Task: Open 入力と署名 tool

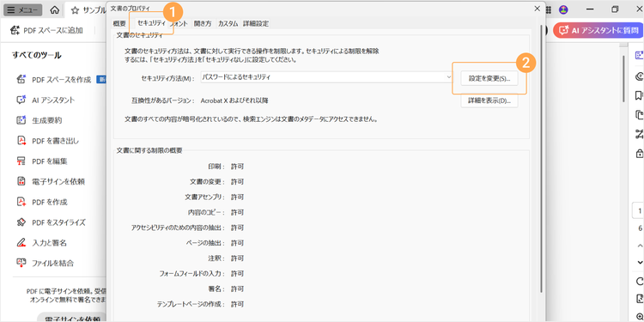Action: pyautogui.click(x=41, y=243)
